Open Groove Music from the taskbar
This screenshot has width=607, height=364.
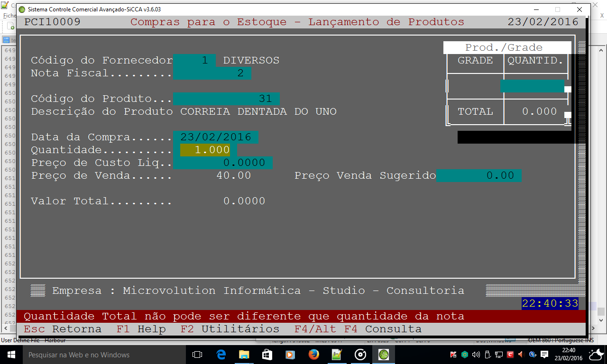point(360,355)
